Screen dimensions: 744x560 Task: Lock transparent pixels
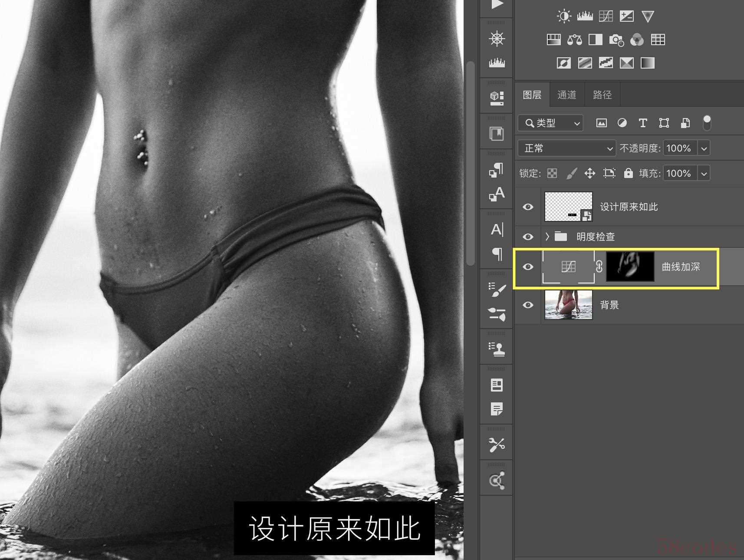(552, 174)
